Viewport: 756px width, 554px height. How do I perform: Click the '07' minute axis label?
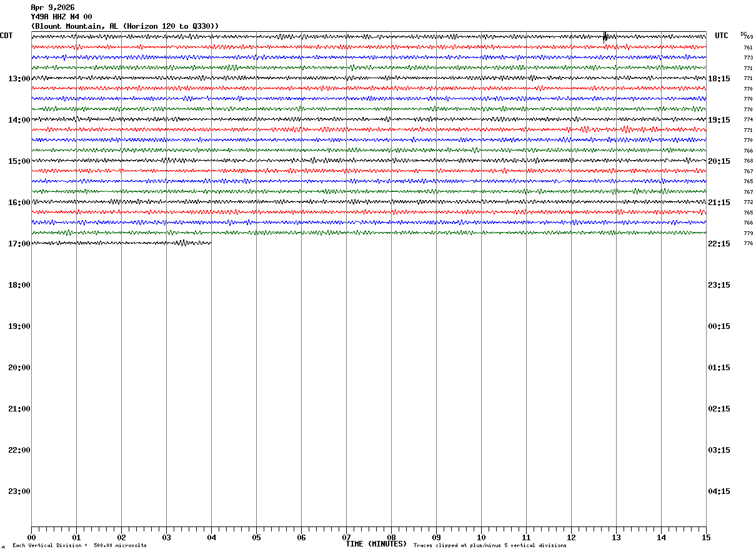346,538
